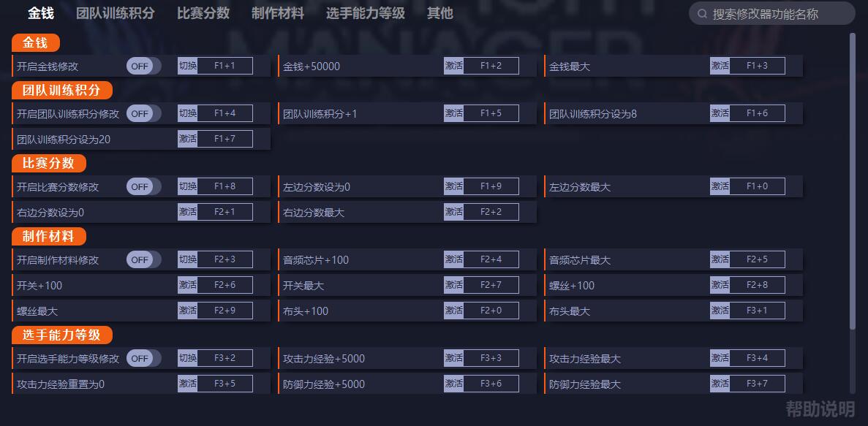
Task: Select the 比赛分数 tab
Action: click(203, 13)
